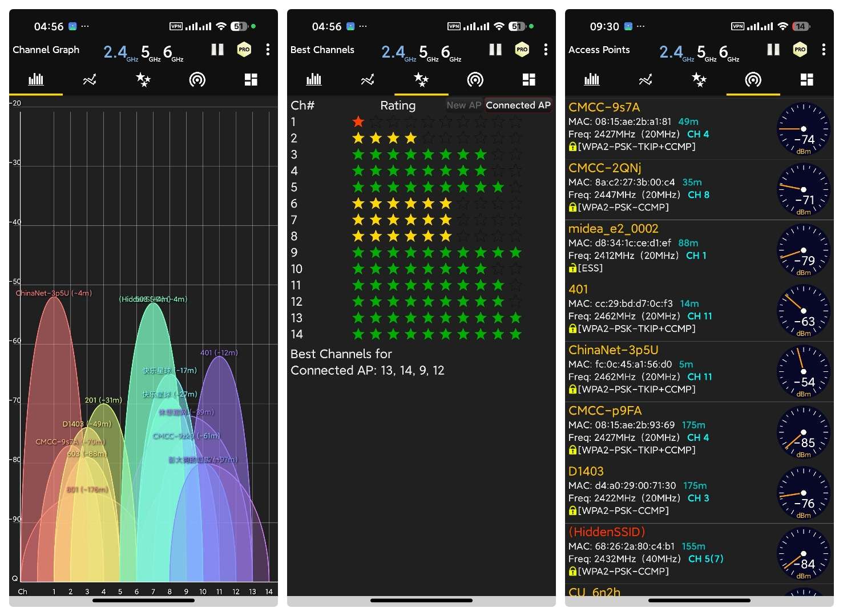Image resolution: width=843 pixels, height=616 pixels.
Task: Open time graph tab in Access Points screen
Action: coord(646,79)
